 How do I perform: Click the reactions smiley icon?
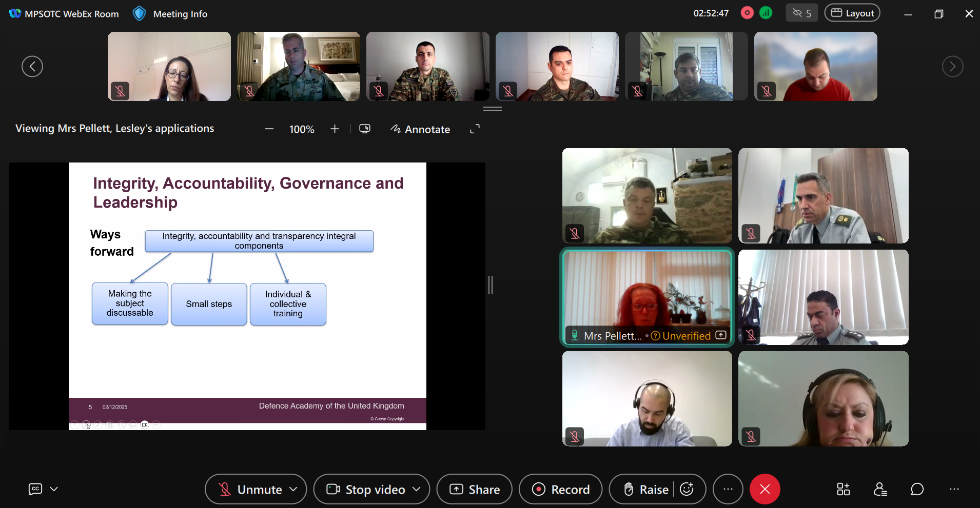[687, 490]
